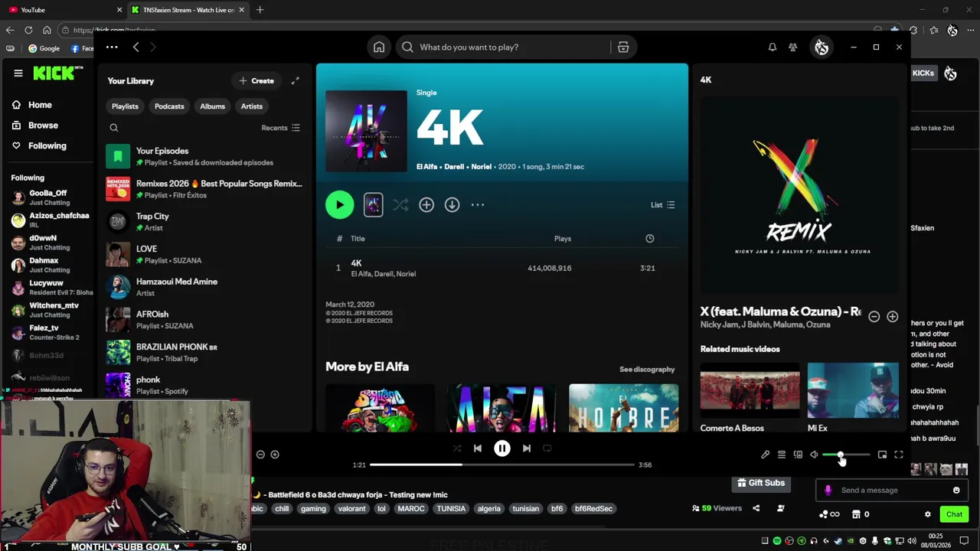Go back in Spotify navigation
980x551 pixels.
click(136, 47)
